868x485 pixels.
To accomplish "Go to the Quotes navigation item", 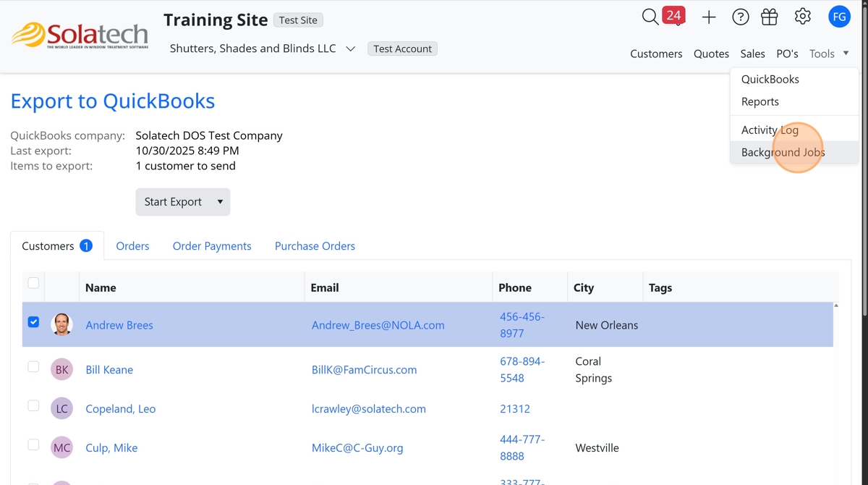I will click(x=711, y=54).
